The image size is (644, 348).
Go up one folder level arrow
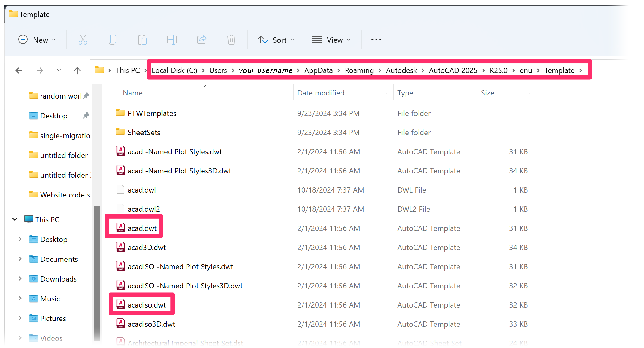(77, 70)
